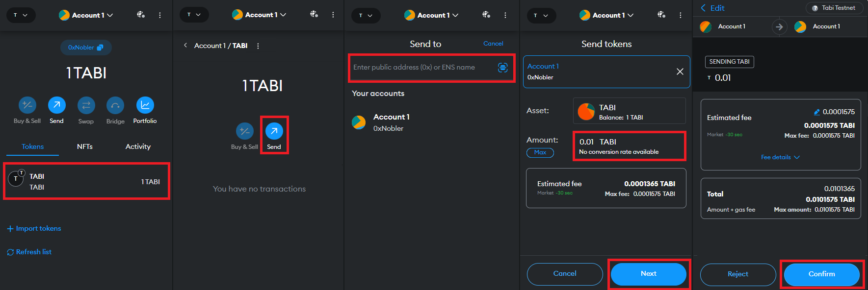Expand the Fee details section
The width and height of the screenshot is (868, 290).
(780, 157)
